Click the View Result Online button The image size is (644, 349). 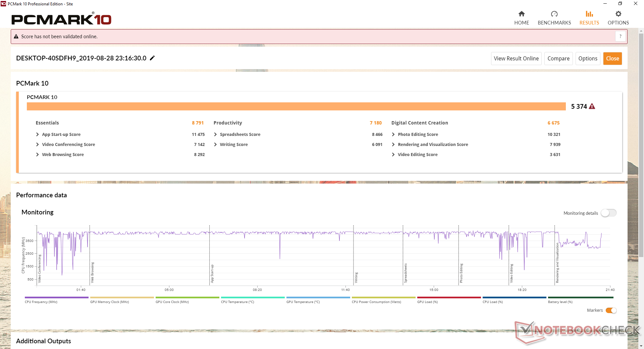pos(516,58)
